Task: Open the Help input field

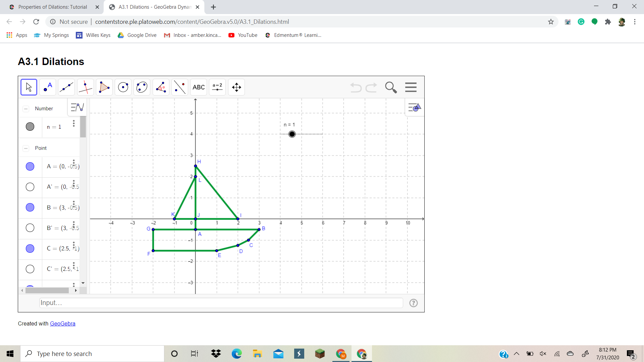Action: click(413, 303)
